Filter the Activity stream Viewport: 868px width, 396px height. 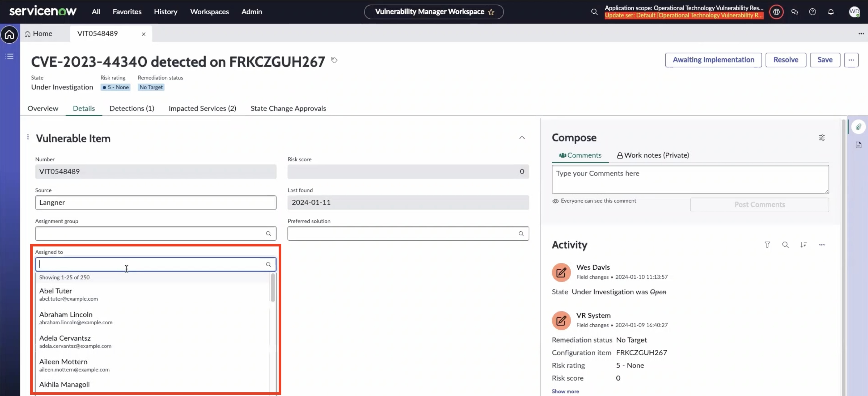767,245
